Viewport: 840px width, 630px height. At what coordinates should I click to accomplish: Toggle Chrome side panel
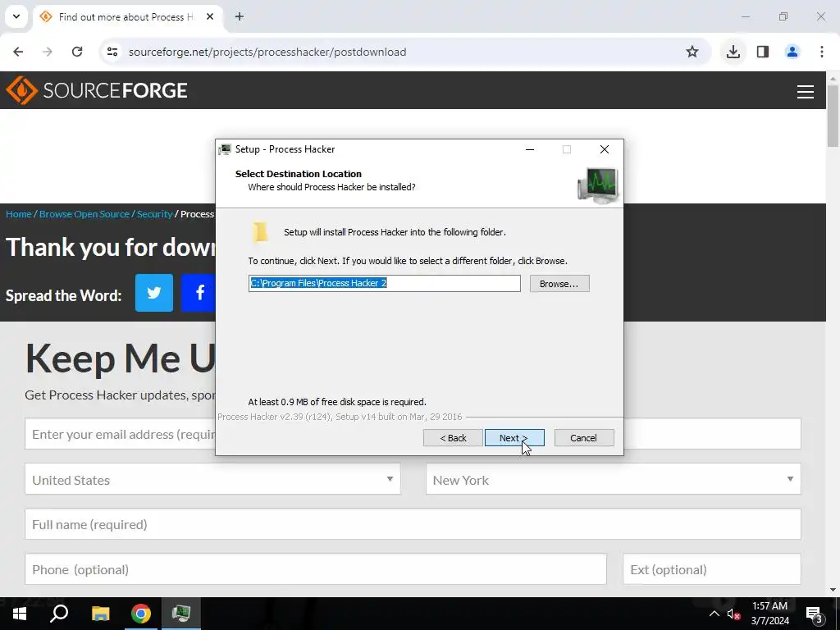(763, 52)
